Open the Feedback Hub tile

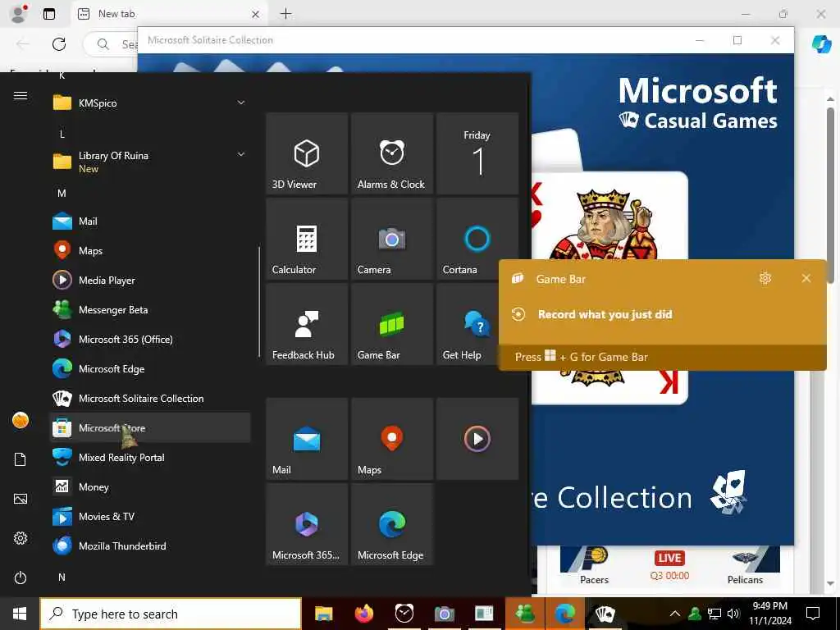tap(307, 324)
